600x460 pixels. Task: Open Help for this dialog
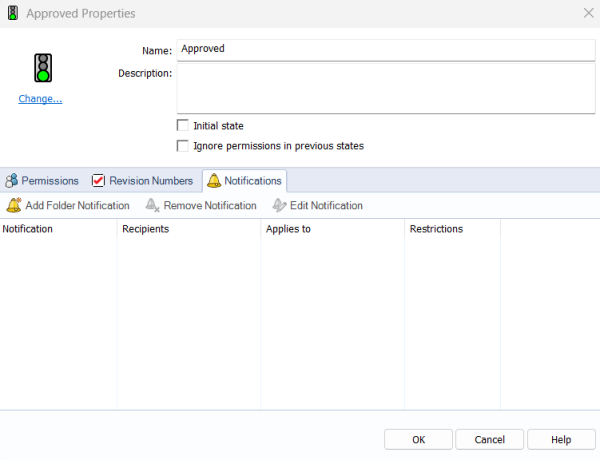(561, 439)
